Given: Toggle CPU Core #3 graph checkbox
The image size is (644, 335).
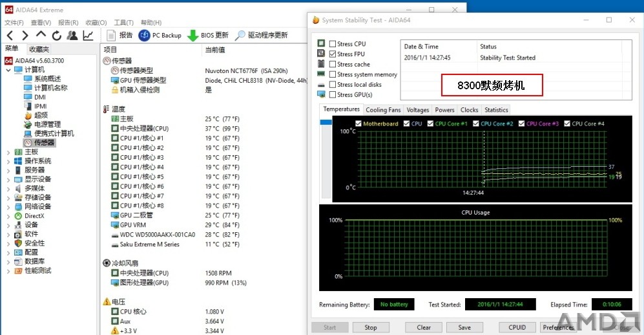Looking at the screenshot, I should click(x=522, y=124).
